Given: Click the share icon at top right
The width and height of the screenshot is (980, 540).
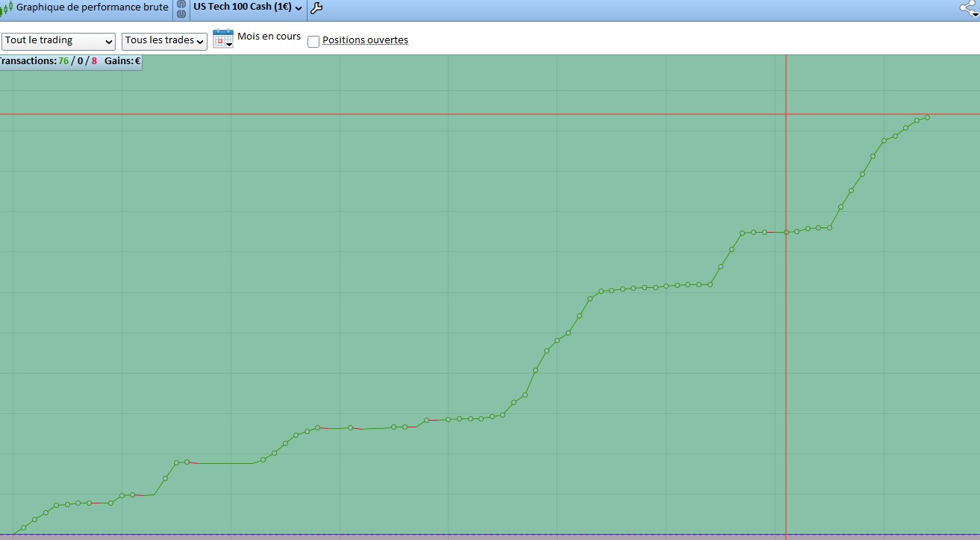Looking at the screenshot, I should (969, 8).
